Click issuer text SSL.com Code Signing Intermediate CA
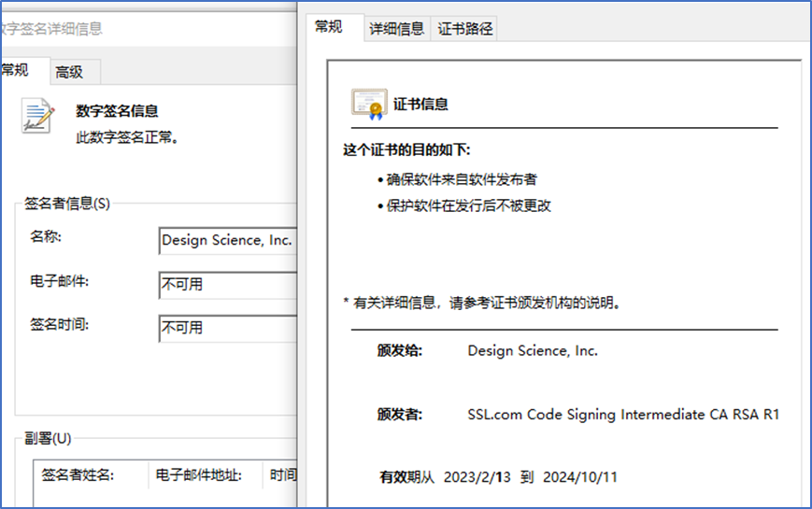 (623, 415)
